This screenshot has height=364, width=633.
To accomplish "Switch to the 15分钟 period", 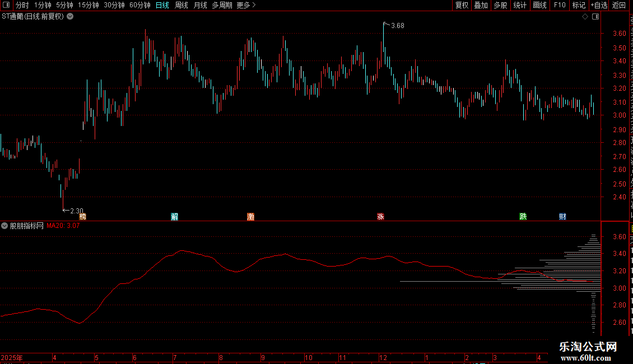I will tap(89, 5).
